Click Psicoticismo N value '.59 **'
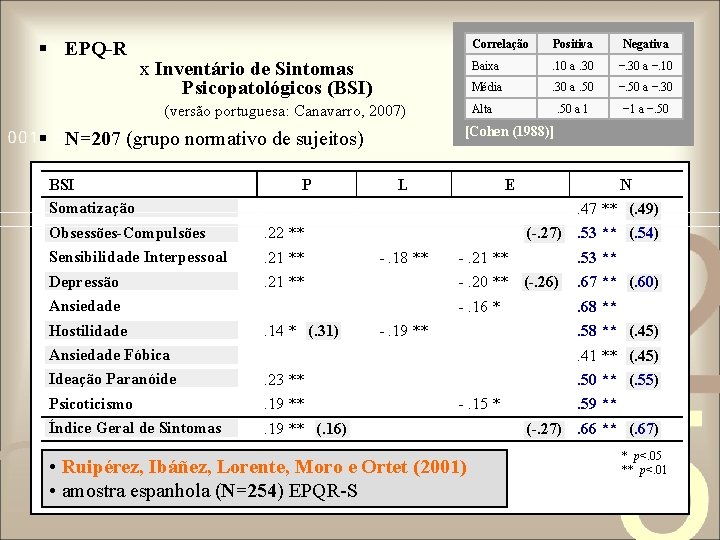This screenshot has width=720, height=540. 597,404
